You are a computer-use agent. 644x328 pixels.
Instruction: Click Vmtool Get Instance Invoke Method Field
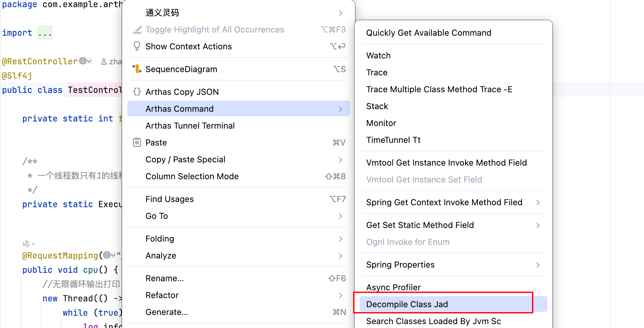[x=446, y=163]
